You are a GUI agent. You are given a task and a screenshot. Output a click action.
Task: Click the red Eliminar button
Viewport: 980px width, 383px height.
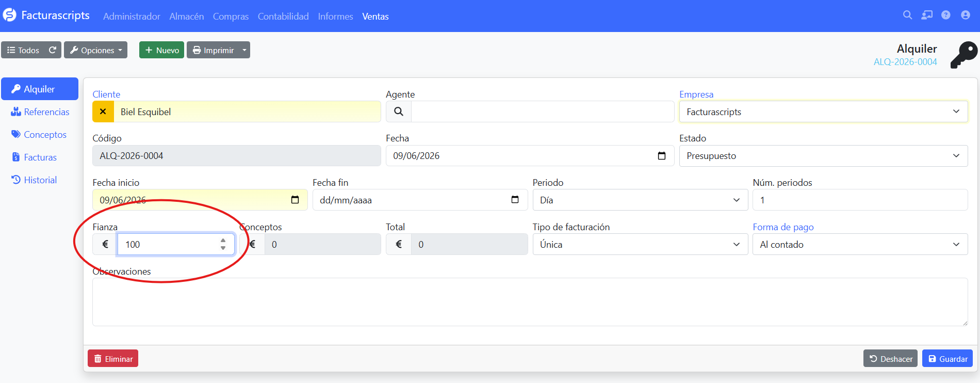coord(113,359)
